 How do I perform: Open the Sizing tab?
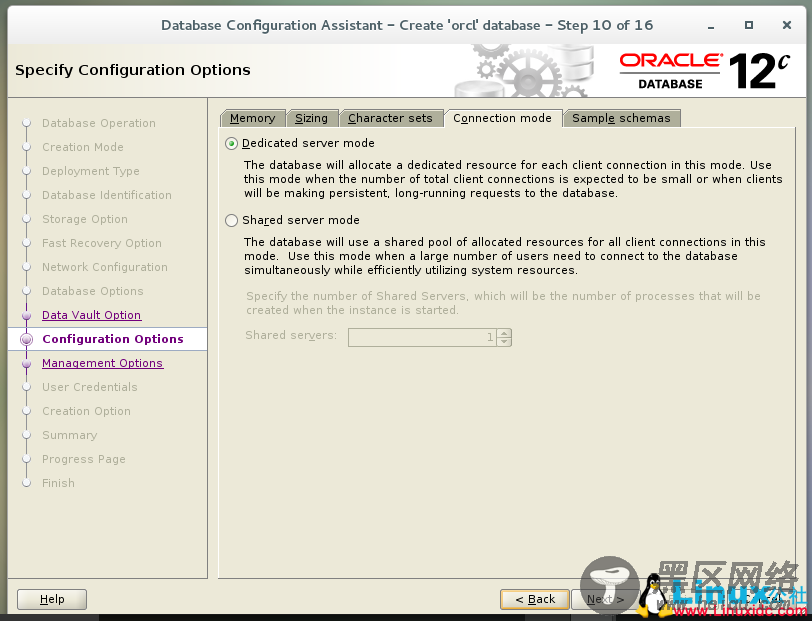point(312,118)
